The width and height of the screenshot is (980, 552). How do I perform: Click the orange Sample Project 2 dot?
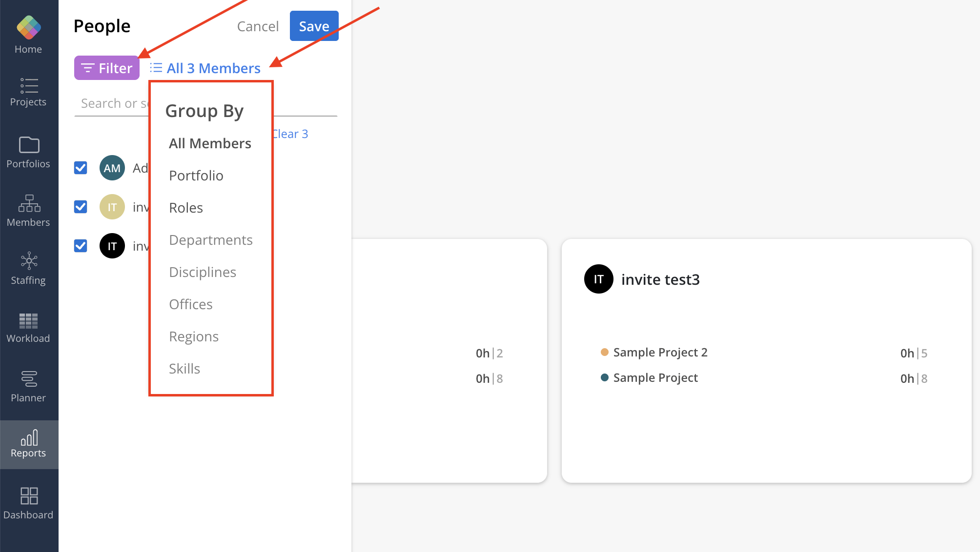tap(605, 352)
